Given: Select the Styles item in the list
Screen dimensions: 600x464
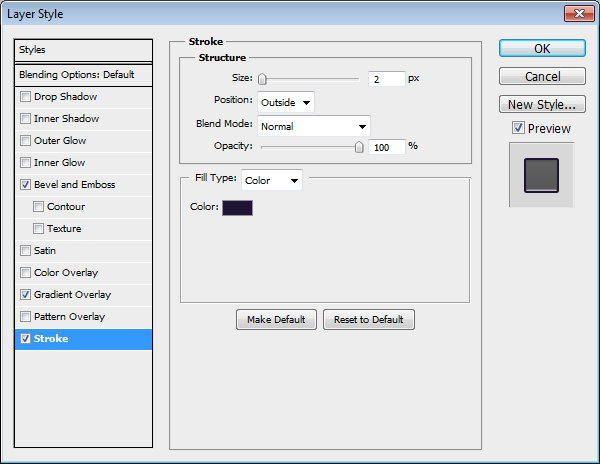Looking at the screenshot, I should coord(83,50).
